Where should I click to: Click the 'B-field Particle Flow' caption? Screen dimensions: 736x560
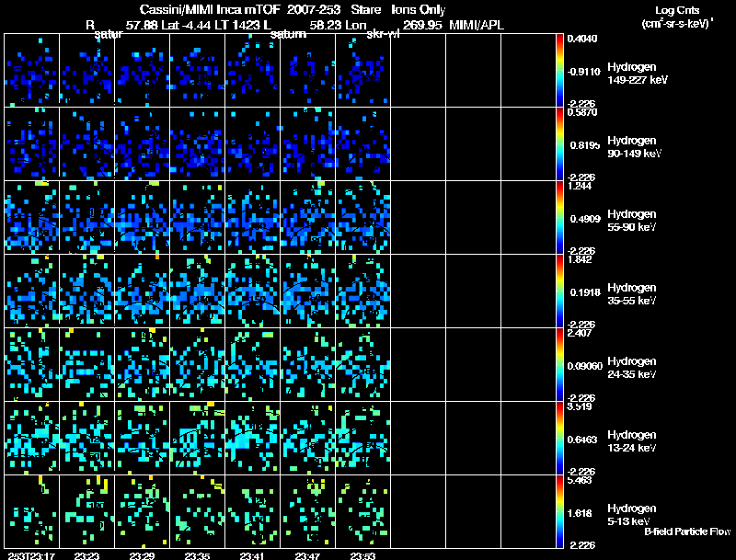tap(687, 531)
